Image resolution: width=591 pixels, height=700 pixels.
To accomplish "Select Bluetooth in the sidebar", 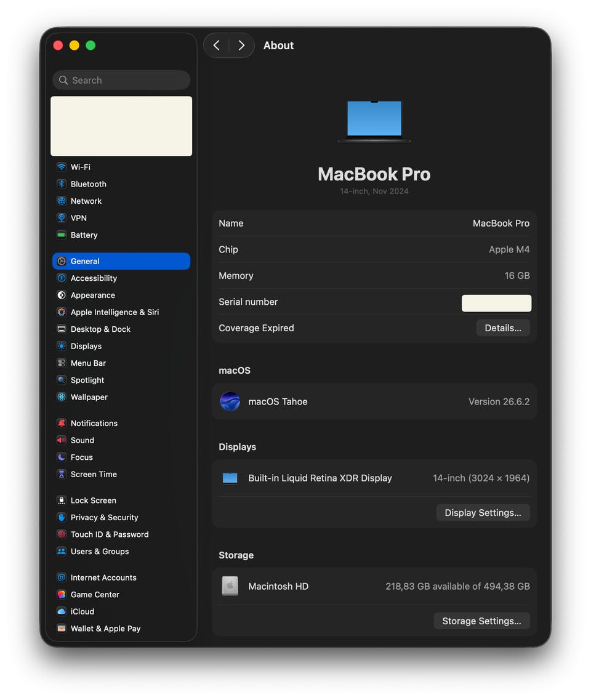I will pos(121,184).
